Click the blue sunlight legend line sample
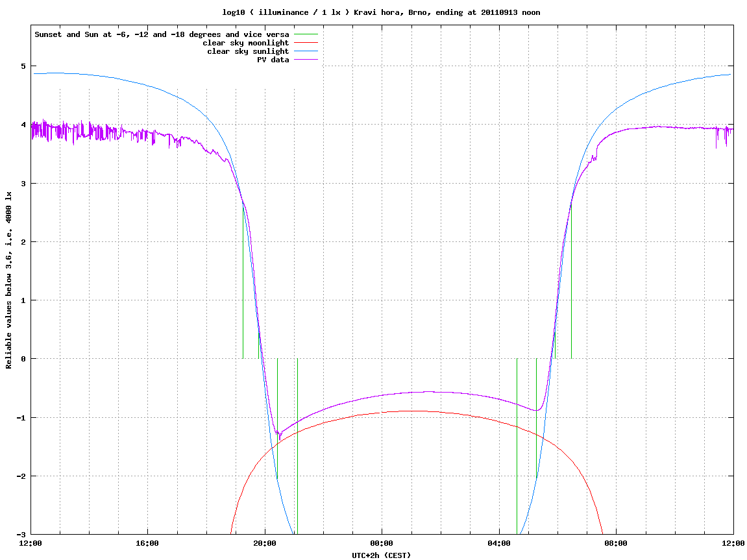 coord(306,51)
